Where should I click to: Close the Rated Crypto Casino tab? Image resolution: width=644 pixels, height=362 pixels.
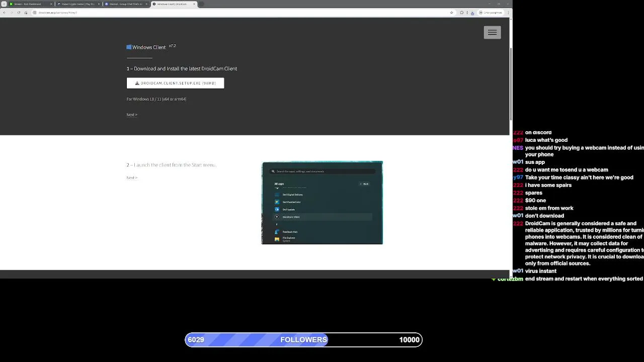tap(99, 4)
